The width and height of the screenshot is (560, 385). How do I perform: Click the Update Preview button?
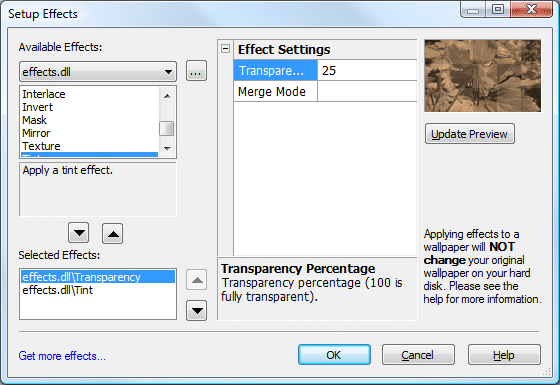(470, 134)
